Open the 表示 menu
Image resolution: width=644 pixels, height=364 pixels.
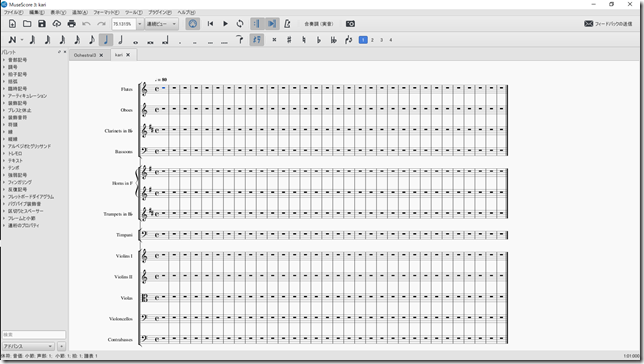[x=58, y=12]
